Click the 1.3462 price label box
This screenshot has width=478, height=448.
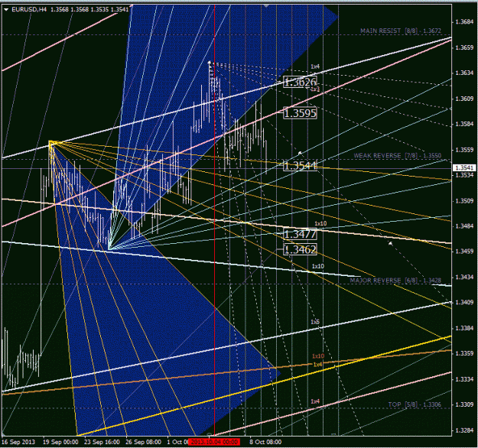coord(300,249)
